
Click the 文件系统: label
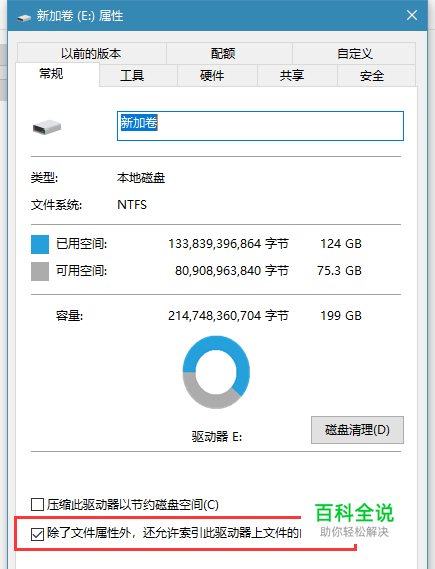pyautogui.click(x=56, y=205)
